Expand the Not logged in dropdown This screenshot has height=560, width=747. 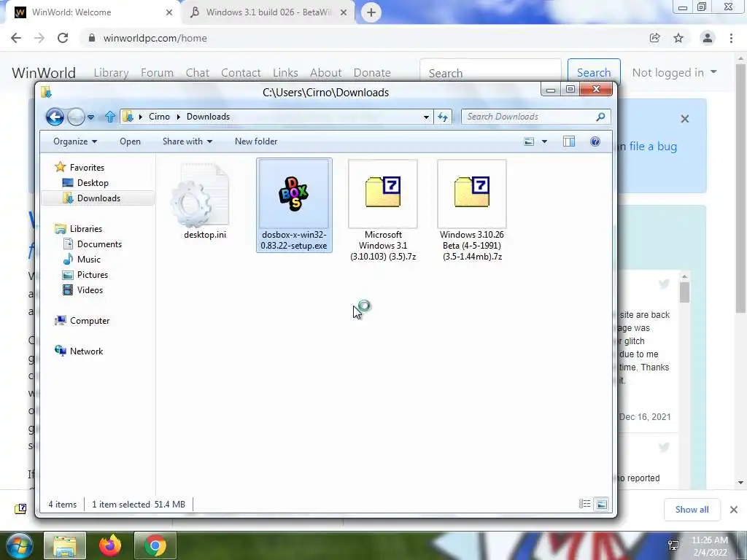pos(674,72)
